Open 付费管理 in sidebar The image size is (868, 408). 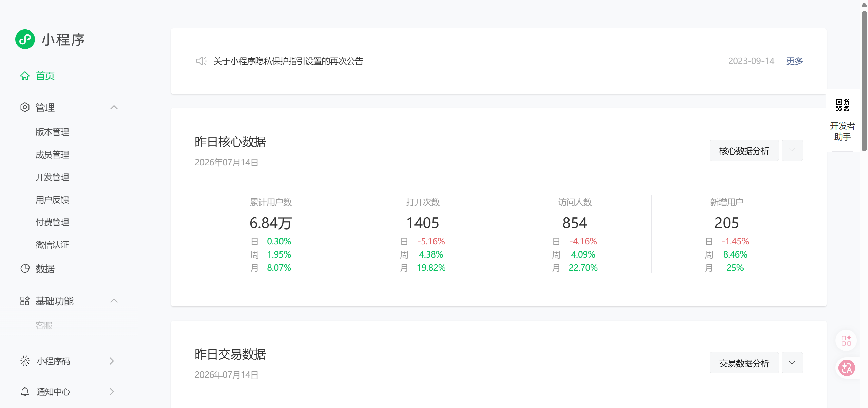click(52, 222)
